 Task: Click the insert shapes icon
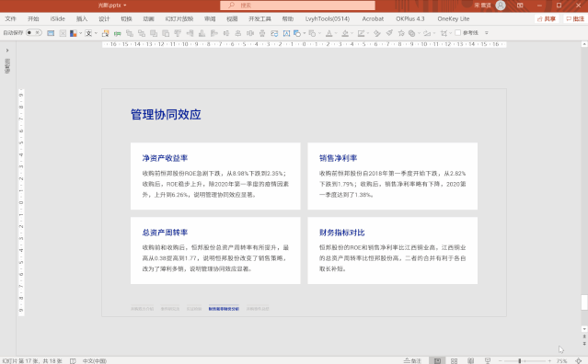point(297,33)
